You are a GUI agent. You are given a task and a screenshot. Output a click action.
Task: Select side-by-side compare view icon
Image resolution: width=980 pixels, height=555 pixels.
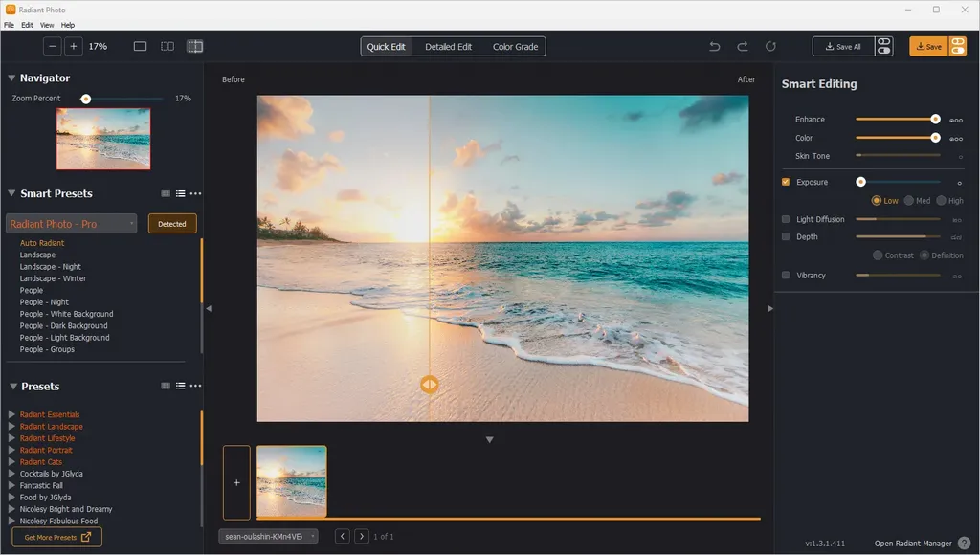167,46
